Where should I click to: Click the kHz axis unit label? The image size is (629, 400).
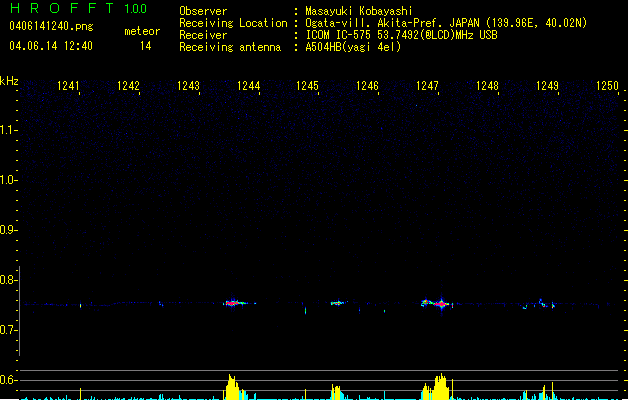click(9, 81)
